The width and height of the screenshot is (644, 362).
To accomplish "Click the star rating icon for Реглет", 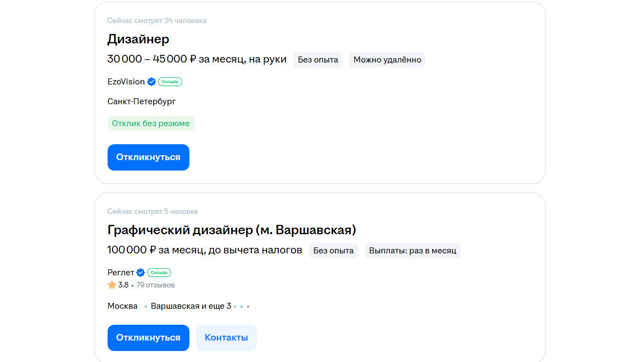I will [x=112, y=285].
